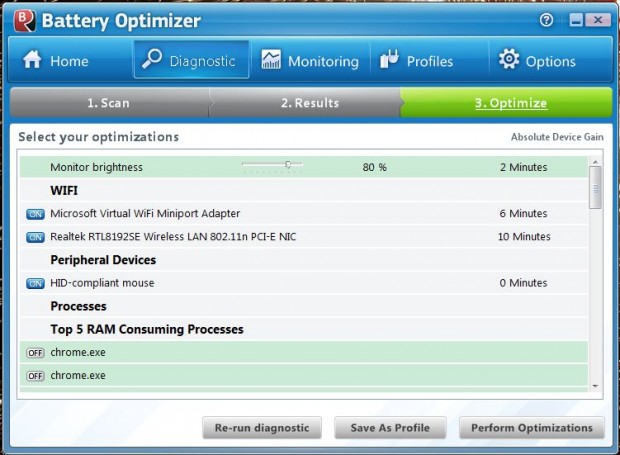Open the Monitoring tab
The image size is (620, 455).
tap(310, 60)
